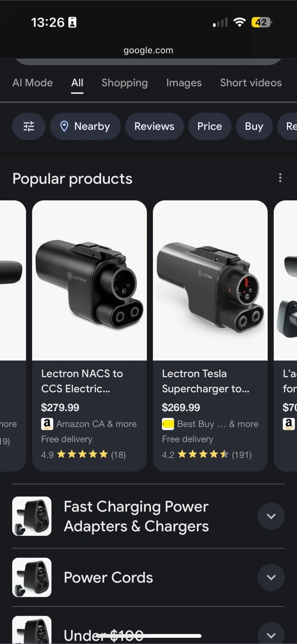Open Lectron Tesla Supercharger product title

tap(205, 381)
